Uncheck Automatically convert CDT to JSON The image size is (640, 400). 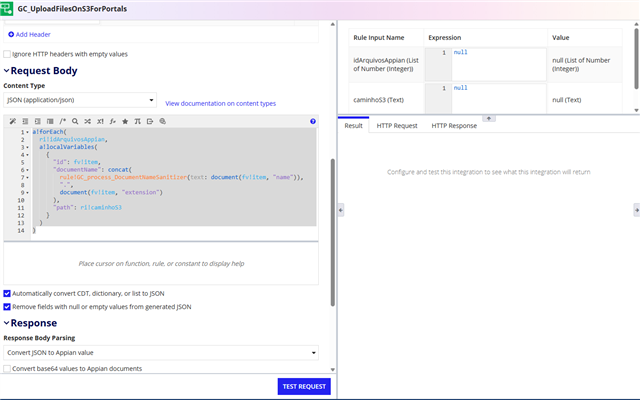click(x=8, y=293)
